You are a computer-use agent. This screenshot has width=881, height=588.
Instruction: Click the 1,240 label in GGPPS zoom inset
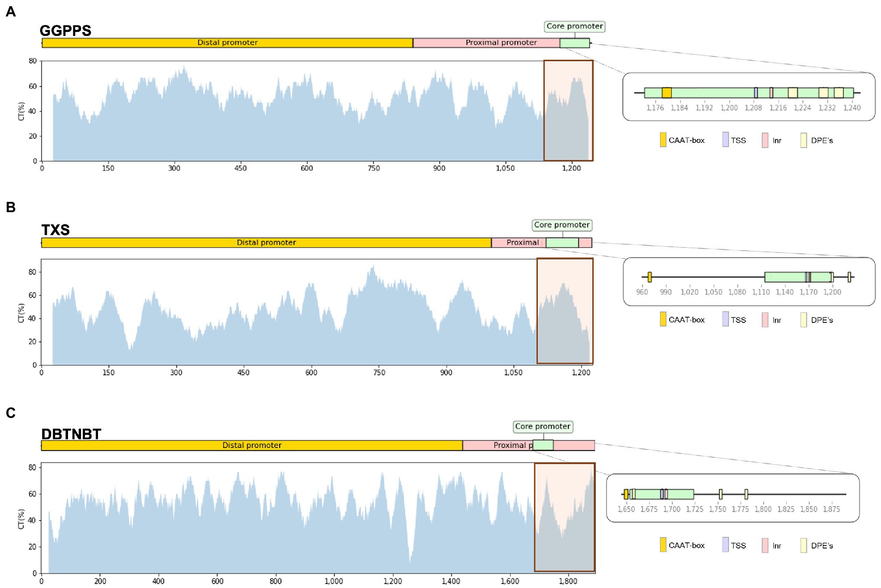[x=852, y=108]
